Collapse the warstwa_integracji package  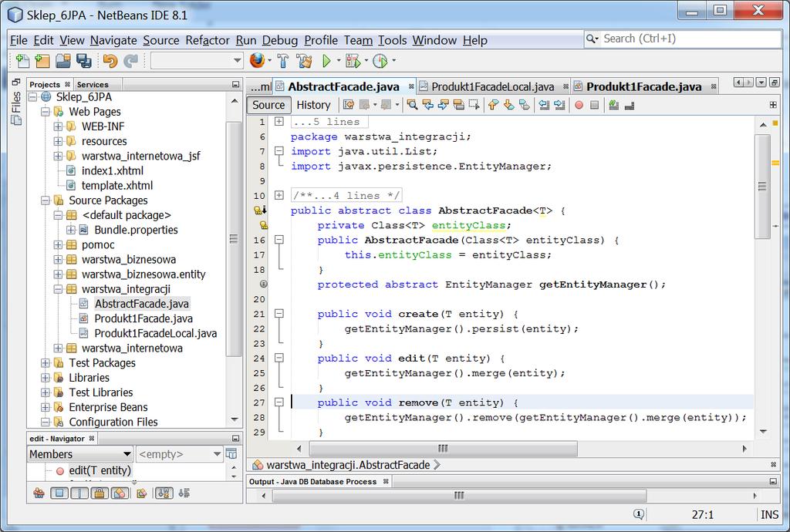point(58,289)
